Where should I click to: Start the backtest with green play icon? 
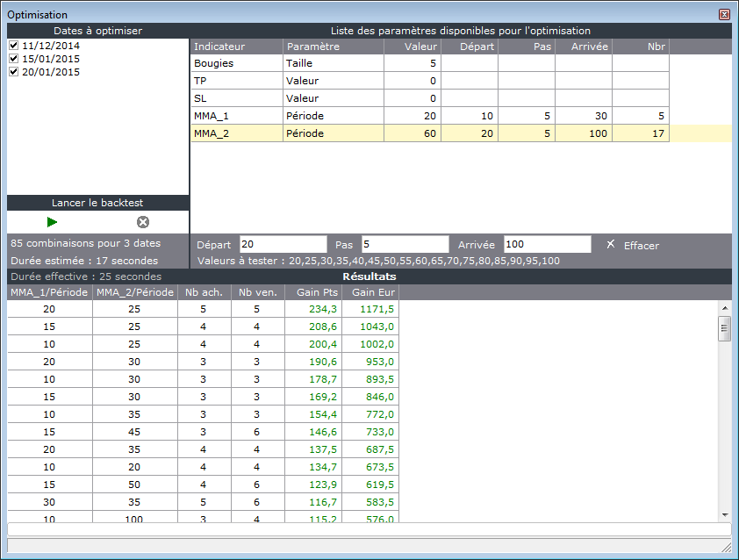pyautogui.click(x=52, y=222)
